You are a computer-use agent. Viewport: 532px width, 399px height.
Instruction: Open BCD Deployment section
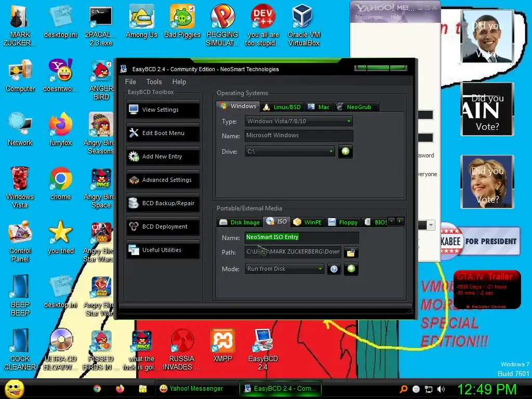[x=163, y=227]
